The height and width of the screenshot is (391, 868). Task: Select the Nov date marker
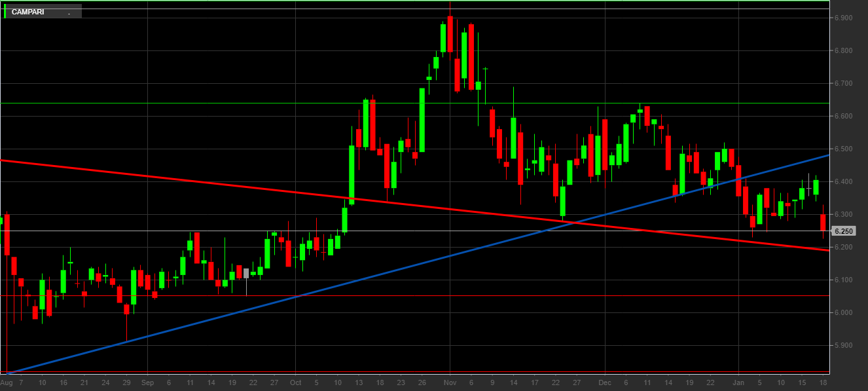point(450,382)
